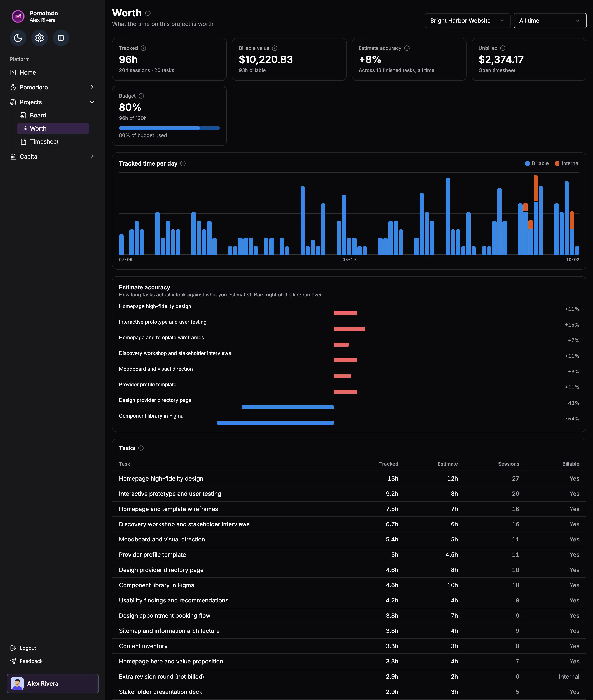Click info icon beside Tasks heading
Screen dimensions: 593x700
[x=141, y=448]
